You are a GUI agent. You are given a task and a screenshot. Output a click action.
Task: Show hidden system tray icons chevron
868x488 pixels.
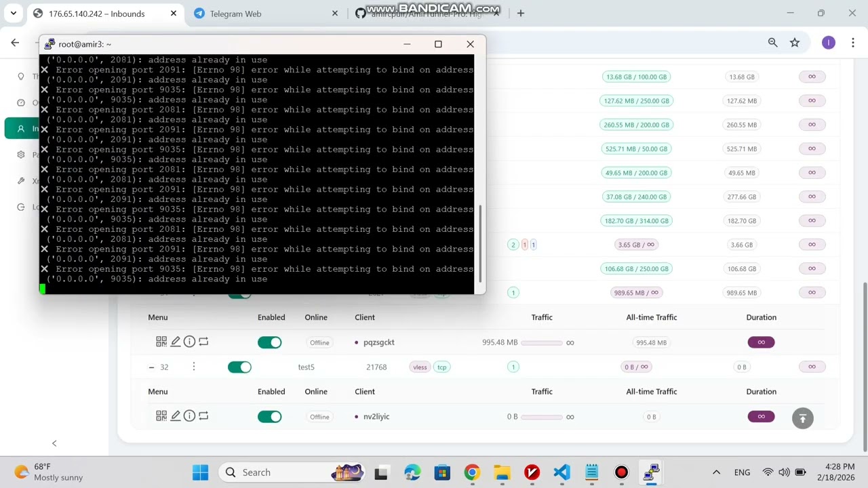point(716,472)
